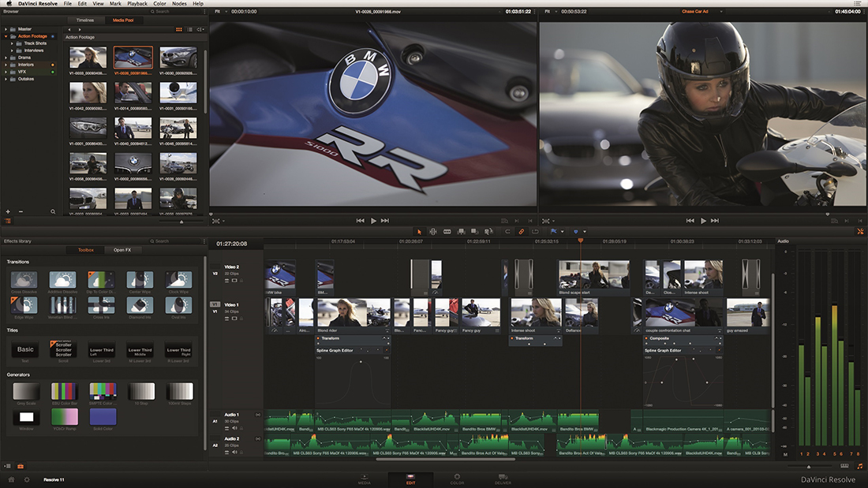Jump to previous clip in source viewer
This screenshot has height=488, width=868.
tap(361, 221)
